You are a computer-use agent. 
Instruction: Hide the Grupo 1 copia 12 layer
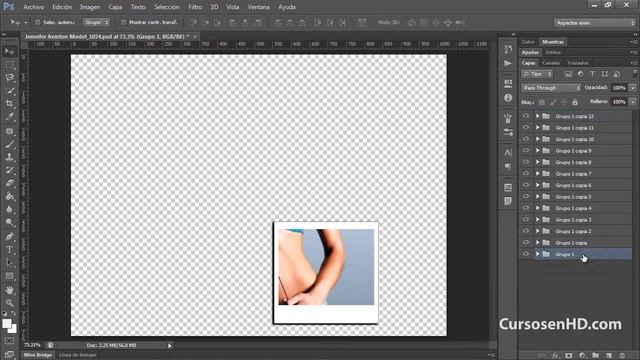click(x=526, y=116)
